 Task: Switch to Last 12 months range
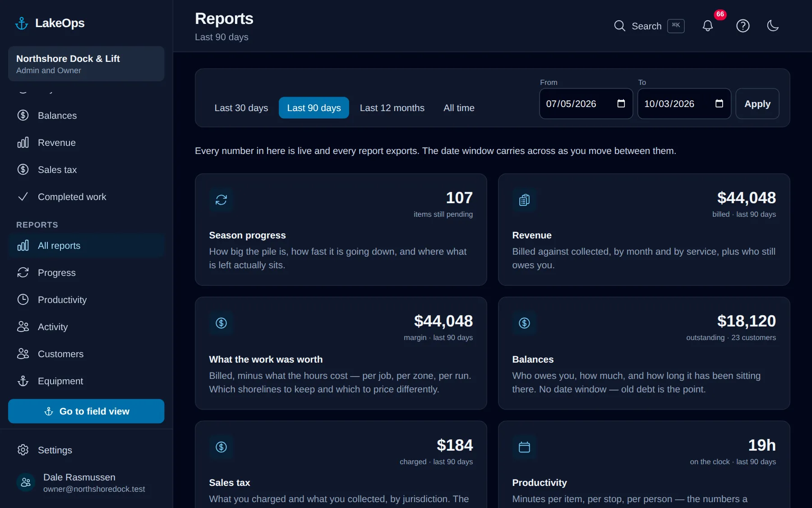[x=392, y=108]
